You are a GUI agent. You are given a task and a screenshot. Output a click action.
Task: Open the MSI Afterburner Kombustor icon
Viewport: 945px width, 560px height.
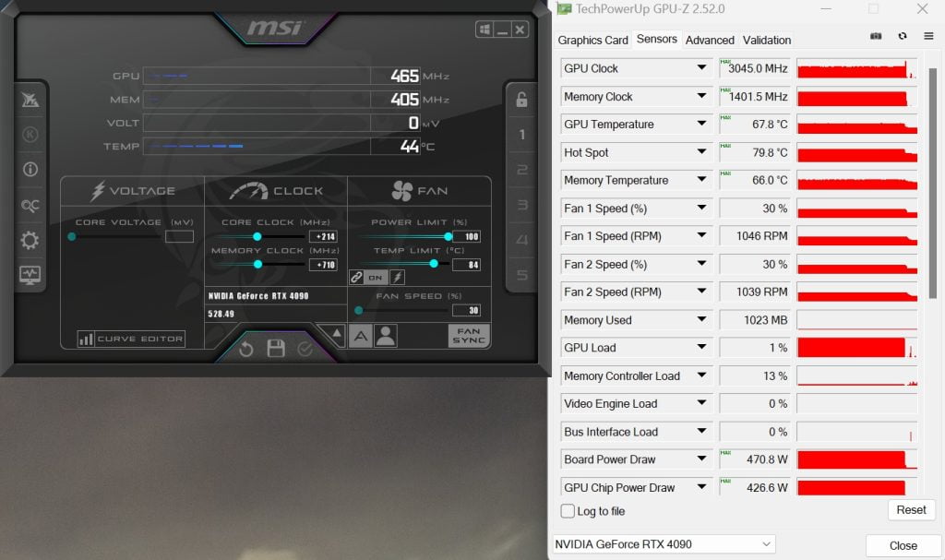30,100
